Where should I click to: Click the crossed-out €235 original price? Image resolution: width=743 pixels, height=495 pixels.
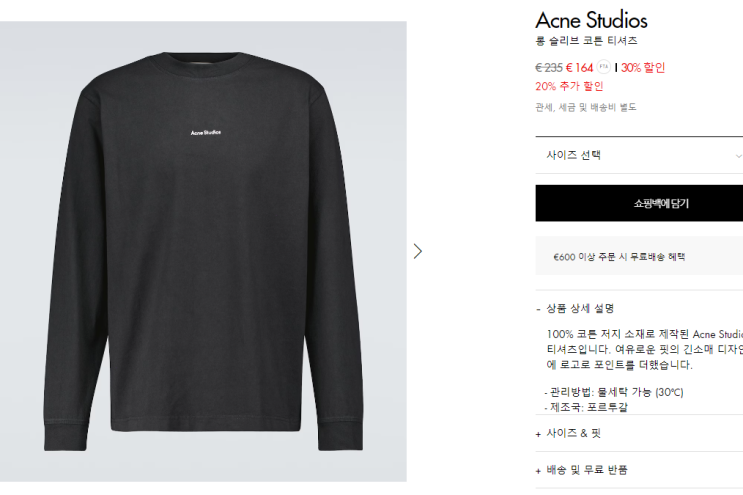[549, 68]
